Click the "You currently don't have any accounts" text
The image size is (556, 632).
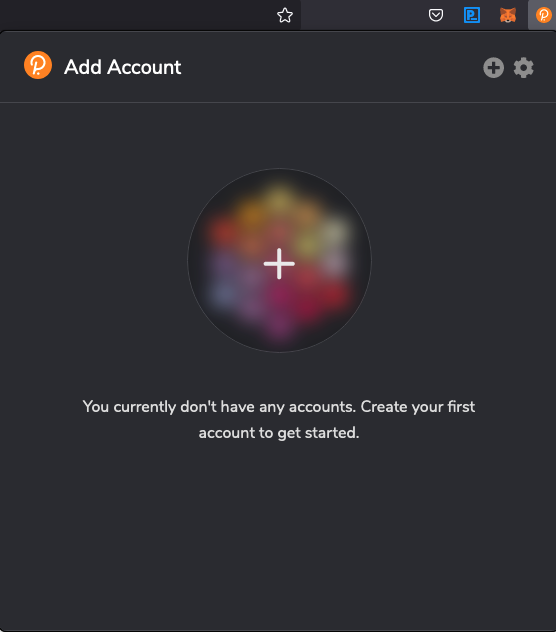pyautogui.click(x=219, y=407)
